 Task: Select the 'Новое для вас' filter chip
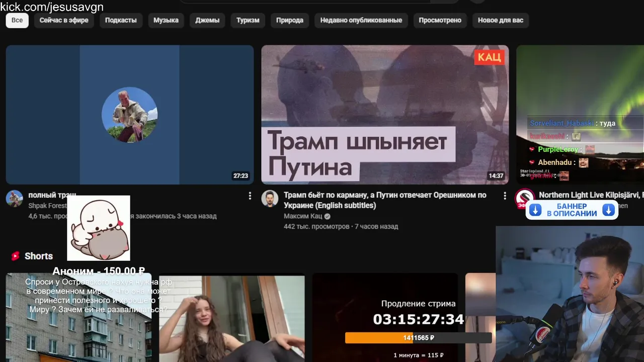point(501,20)
